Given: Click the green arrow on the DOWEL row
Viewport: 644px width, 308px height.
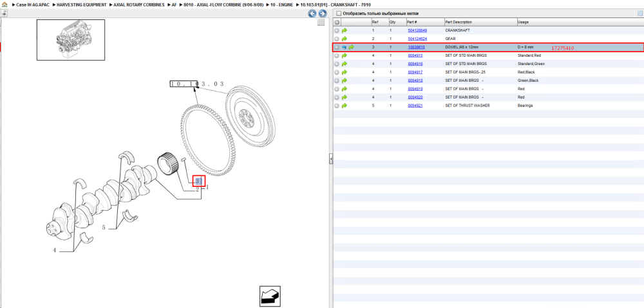Looking at the screenshot, I should 352,47.
